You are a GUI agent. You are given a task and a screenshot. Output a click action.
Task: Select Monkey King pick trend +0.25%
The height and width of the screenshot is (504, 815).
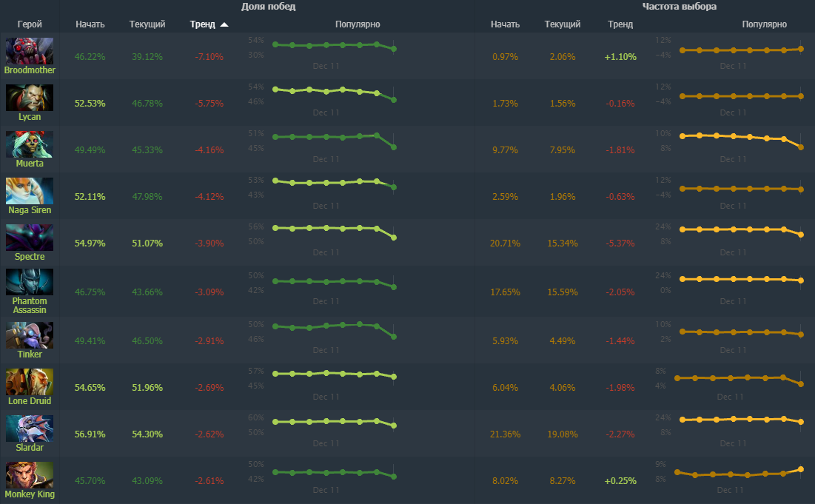tap(620, 480)
